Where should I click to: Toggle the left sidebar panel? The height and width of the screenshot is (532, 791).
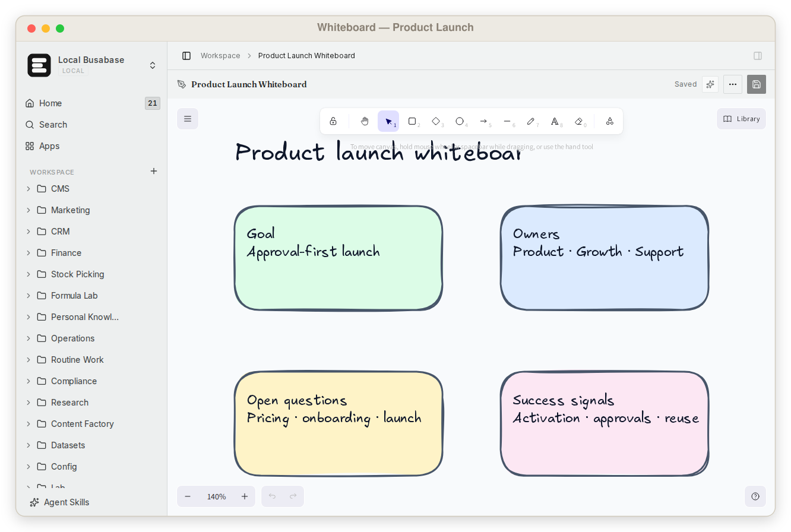click(x=186, y=56)
